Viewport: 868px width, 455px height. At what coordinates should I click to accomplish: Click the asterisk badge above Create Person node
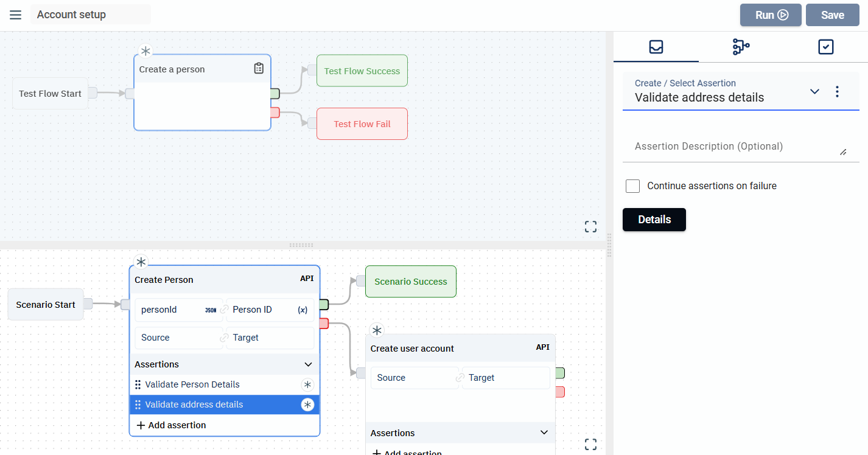[141, 262]
